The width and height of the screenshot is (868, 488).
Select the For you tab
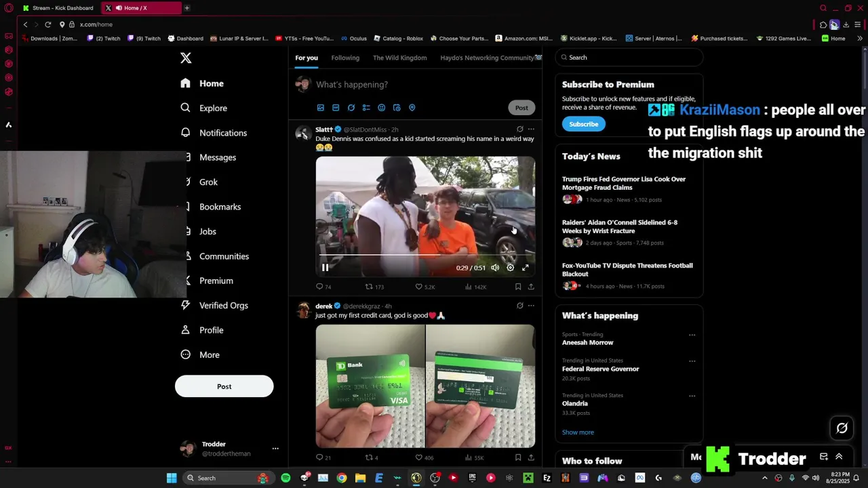click(307, 58)
